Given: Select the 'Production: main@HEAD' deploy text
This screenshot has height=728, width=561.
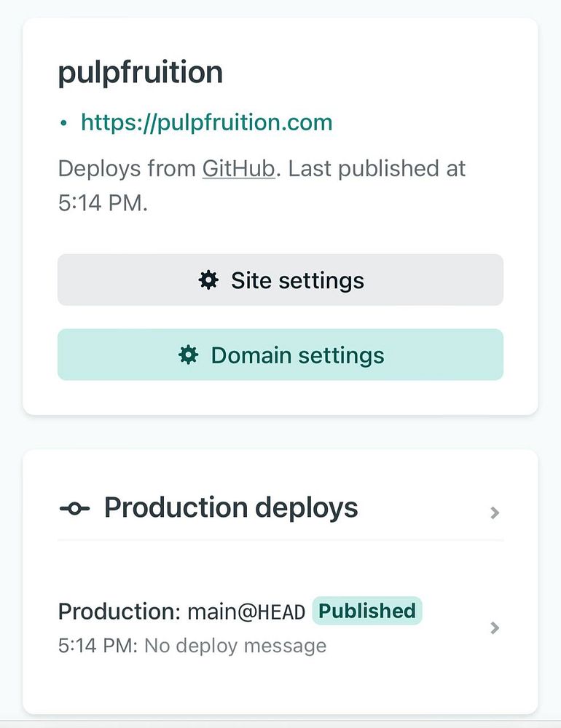Looking at the screenshot, I should [181, 612].
